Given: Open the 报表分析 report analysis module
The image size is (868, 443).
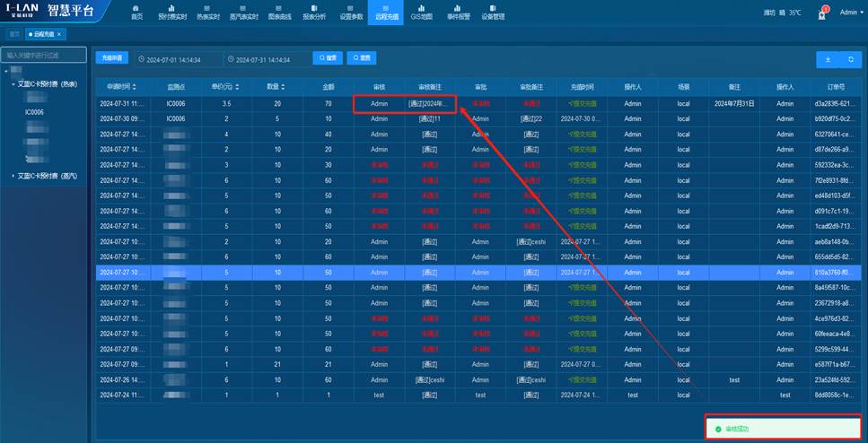Looking at the screenshot, I should click(x=314, y=12).
